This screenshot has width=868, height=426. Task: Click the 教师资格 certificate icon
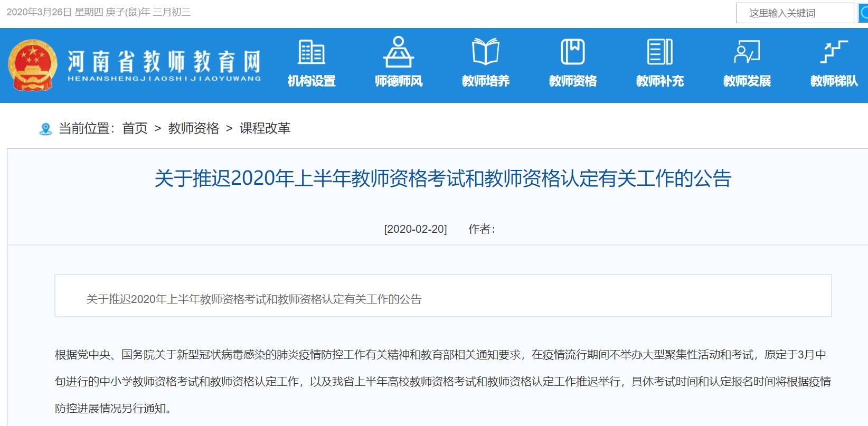tap(573, 52)
